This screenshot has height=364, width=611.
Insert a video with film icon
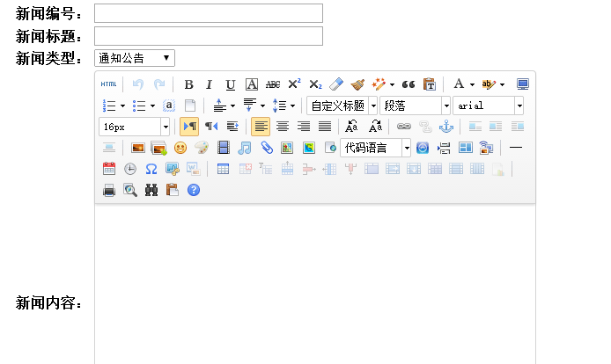pyautogui.click(x=224, y=148)
